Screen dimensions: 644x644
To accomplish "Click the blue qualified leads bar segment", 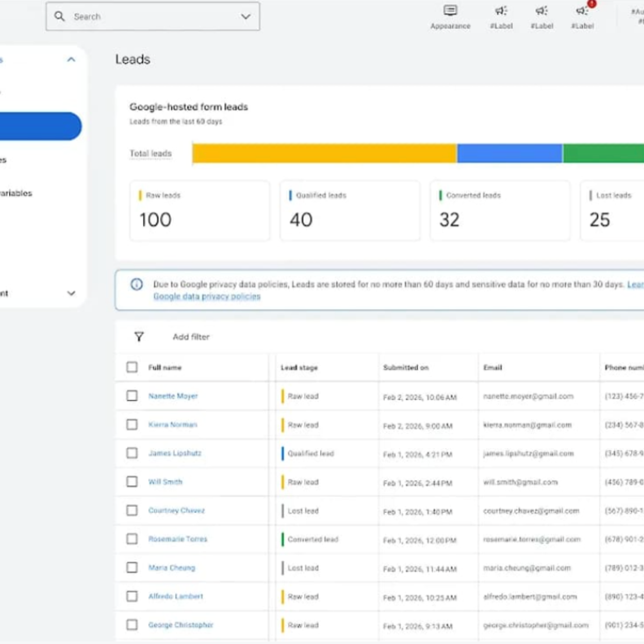I will point(510,153).
